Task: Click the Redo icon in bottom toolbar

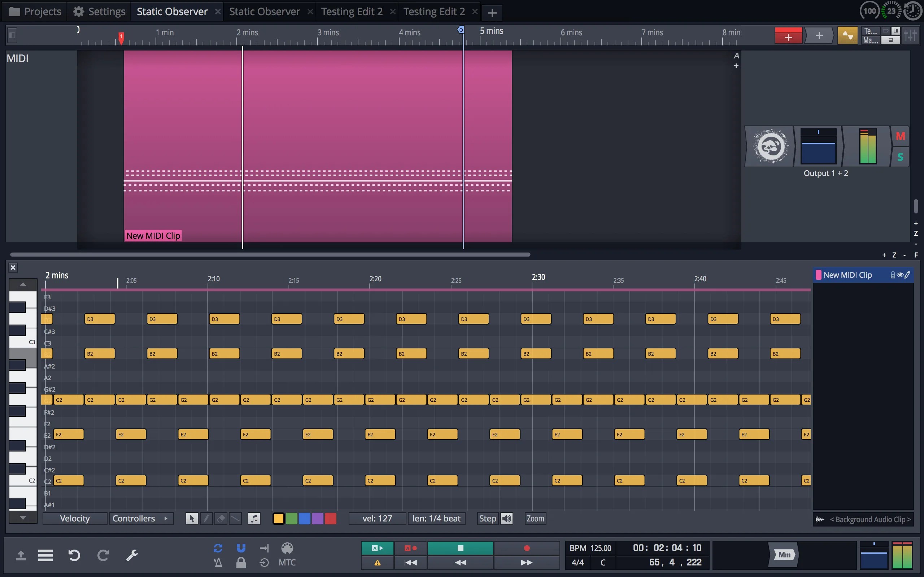Action: (103, 555)
